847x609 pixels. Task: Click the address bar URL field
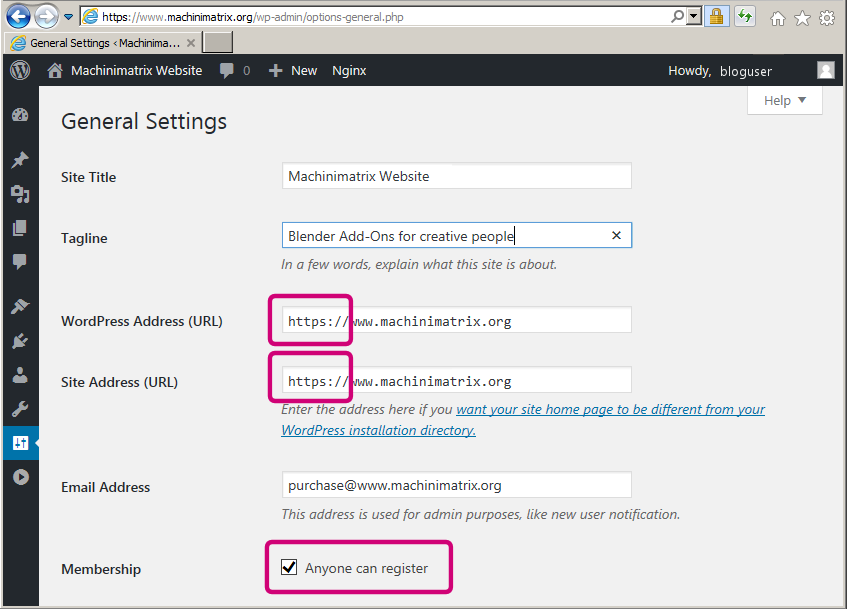point(375,17)
